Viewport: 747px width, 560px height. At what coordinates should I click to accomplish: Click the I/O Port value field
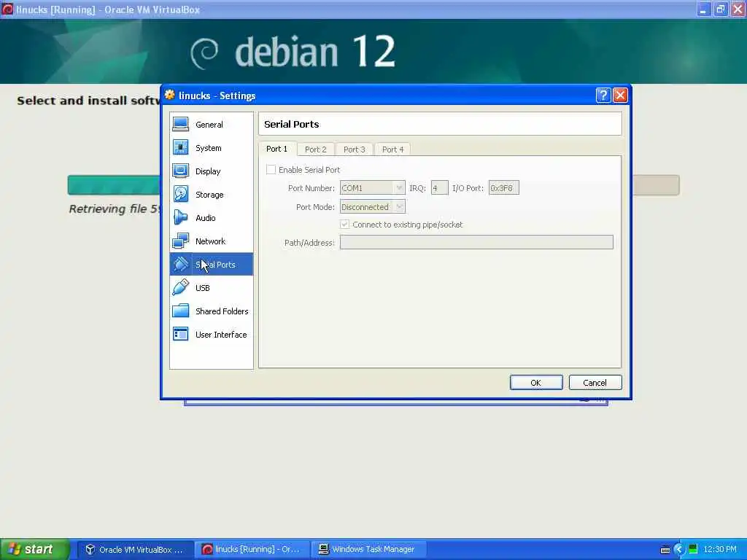pos(503,188)
